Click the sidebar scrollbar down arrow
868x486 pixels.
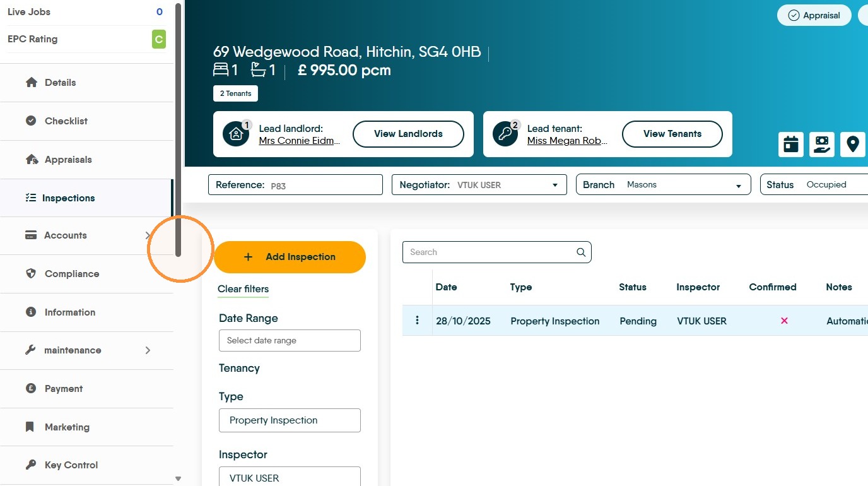178,478
